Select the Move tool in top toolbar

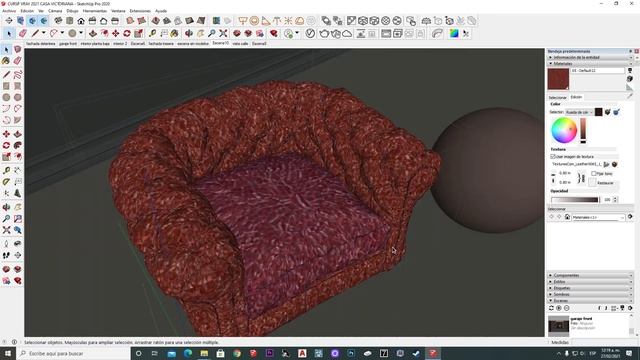[x=116, y=33]
